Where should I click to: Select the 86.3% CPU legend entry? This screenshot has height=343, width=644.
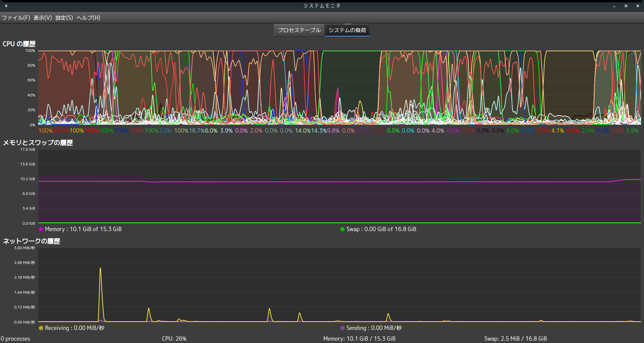point(61,131)
